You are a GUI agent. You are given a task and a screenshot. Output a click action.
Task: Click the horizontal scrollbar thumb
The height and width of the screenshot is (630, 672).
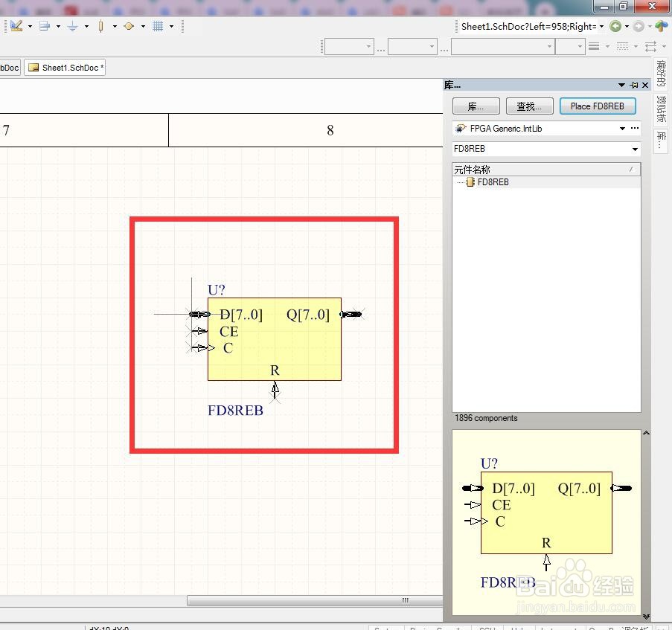(x=315, y=600)
